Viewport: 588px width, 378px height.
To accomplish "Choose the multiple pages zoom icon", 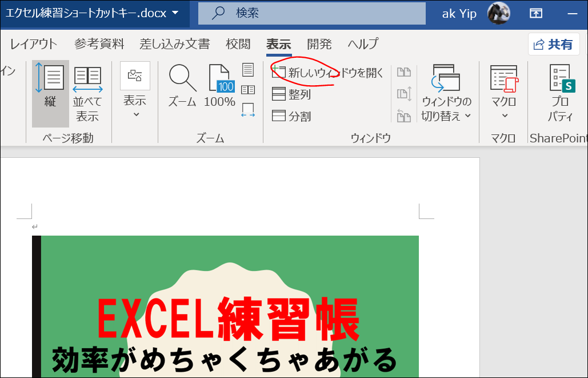I will [x=248, y=90].
